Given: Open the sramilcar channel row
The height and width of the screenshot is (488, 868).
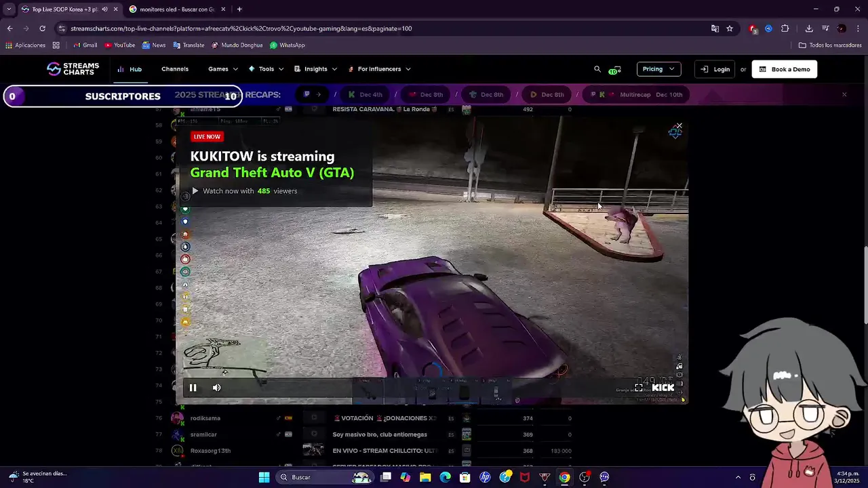Looking at the screenshot, I should (x=203, y=434).
